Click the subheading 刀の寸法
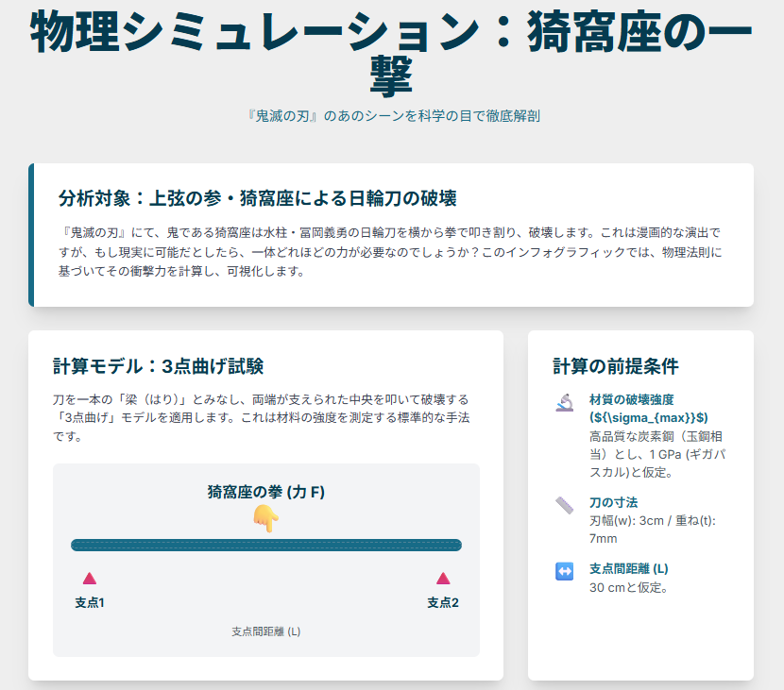This screenshot has height=690, width=784. coord(613,502)
